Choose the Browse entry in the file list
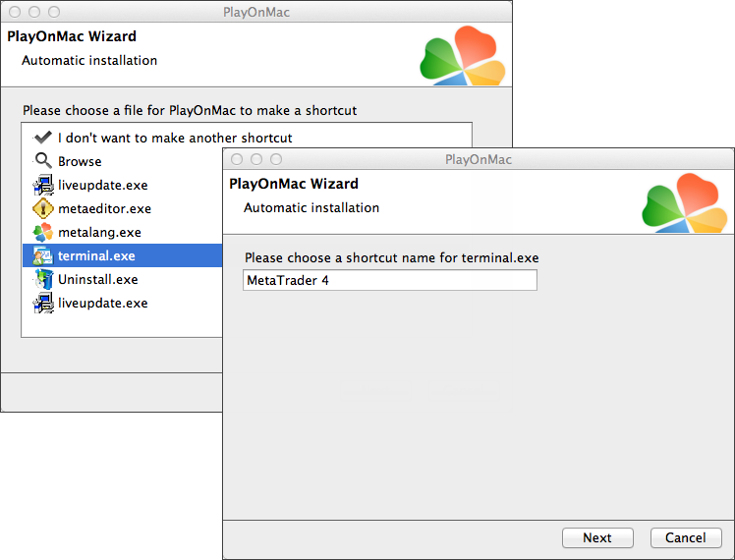Viewport: 735px width, 560px height. [79, 161]
